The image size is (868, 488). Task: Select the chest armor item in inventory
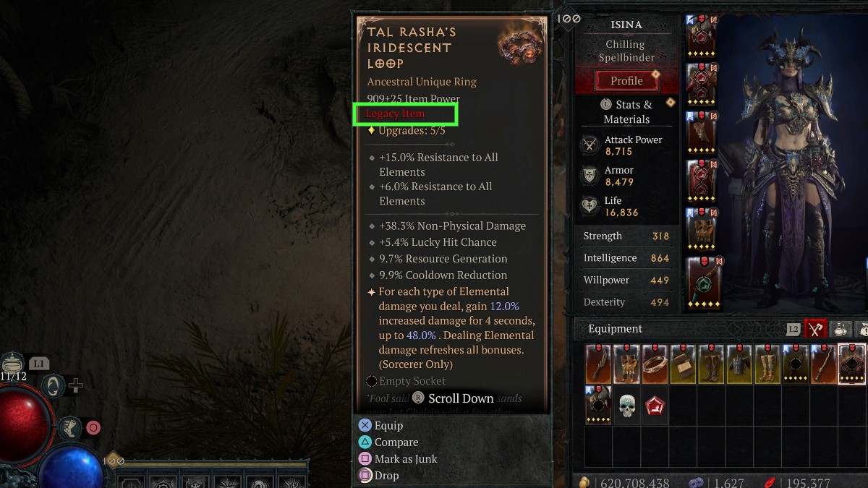pyautogui.click(x=740, y=364)
